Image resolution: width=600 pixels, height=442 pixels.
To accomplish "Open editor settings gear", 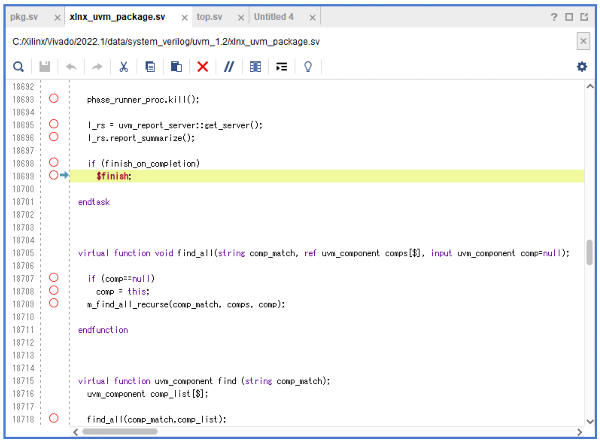I will tap(582, 67).
